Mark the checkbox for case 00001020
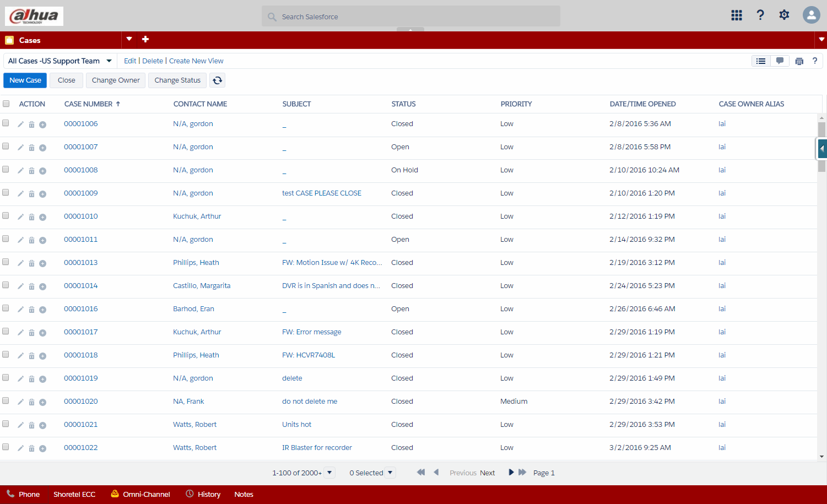 point(6,400)
